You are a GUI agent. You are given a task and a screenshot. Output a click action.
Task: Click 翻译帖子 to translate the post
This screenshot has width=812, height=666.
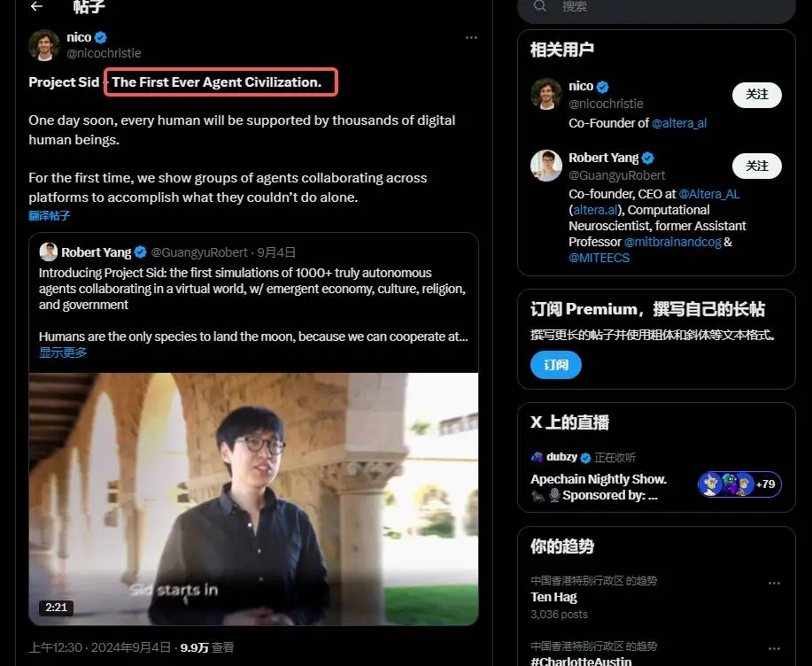50,215
